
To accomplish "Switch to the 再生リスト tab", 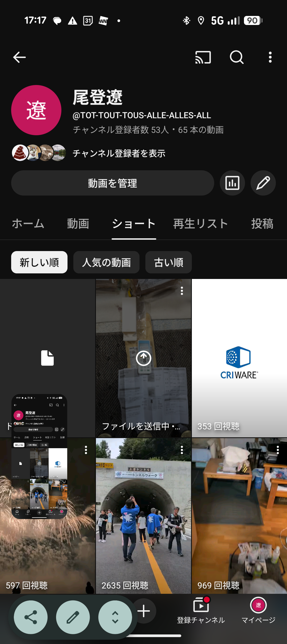I will tap(201, 224).
